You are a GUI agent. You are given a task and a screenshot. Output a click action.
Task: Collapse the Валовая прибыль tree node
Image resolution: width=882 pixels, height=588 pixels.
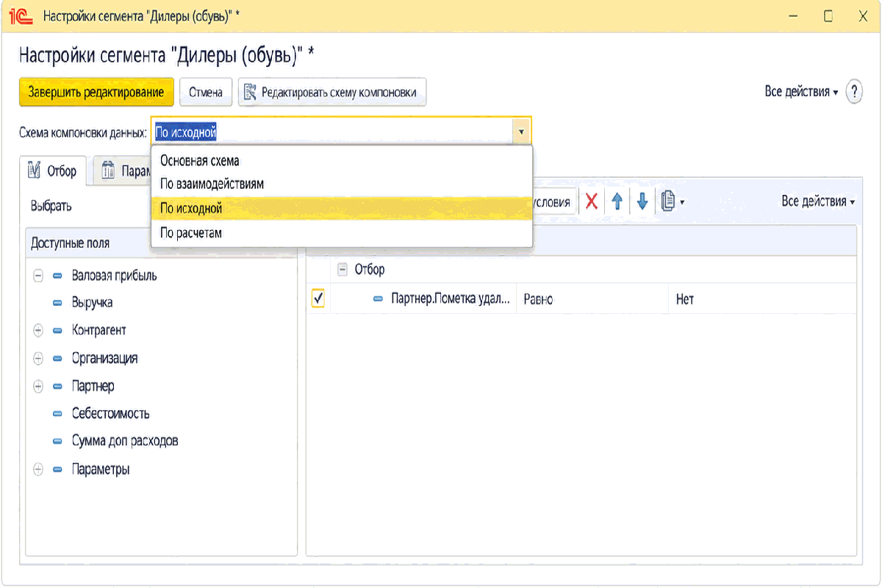pyautogui.click(x=39, y=276)
